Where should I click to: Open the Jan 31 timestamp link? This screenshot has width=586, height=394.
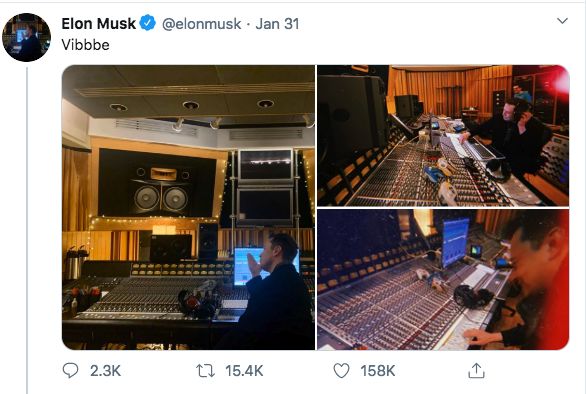click(x=277, y=24)
